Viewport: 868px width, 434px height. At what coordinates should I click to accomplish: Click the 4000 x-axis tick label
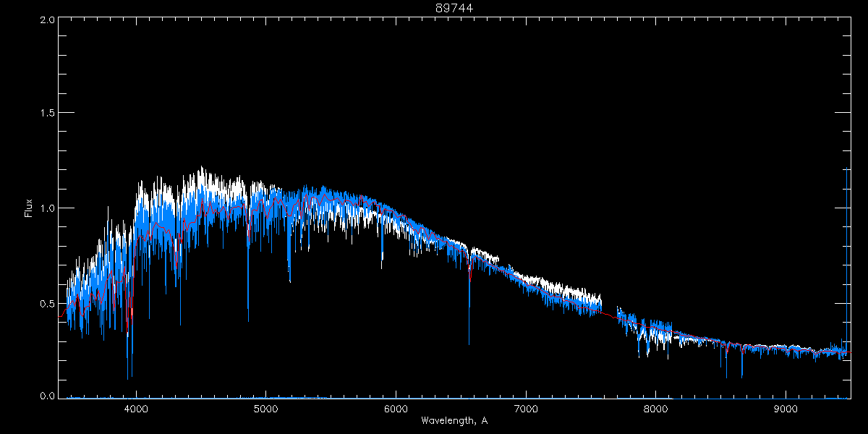[136, 409]
